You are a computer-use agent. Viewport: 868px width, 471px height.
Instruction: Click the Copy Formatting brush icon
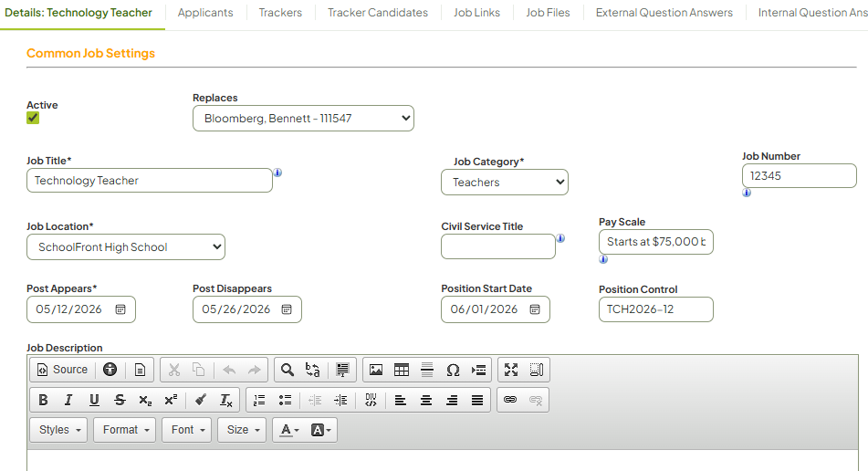[x=201, y=400]
